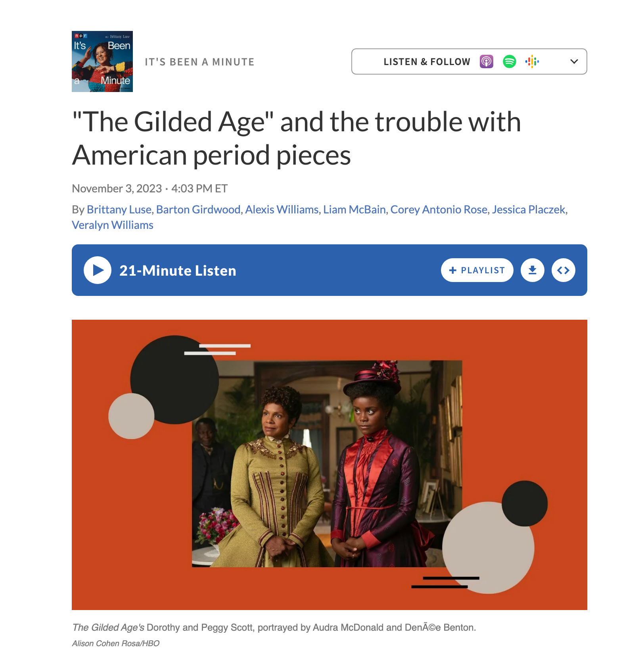This screenshot has width=644, height=664.
Task: Play the 21-Minute Listen audio
Action: (x=98, y=270)
